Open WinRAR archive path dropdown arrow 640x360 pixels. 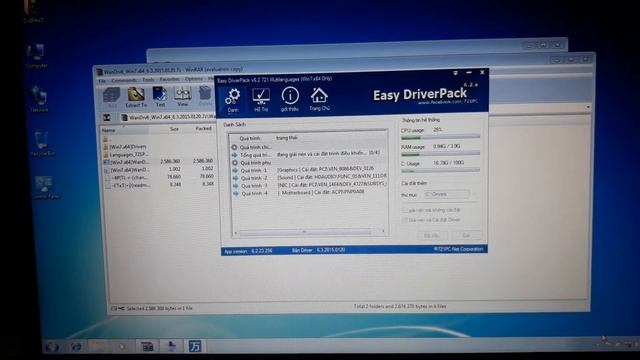coord(588,107)
